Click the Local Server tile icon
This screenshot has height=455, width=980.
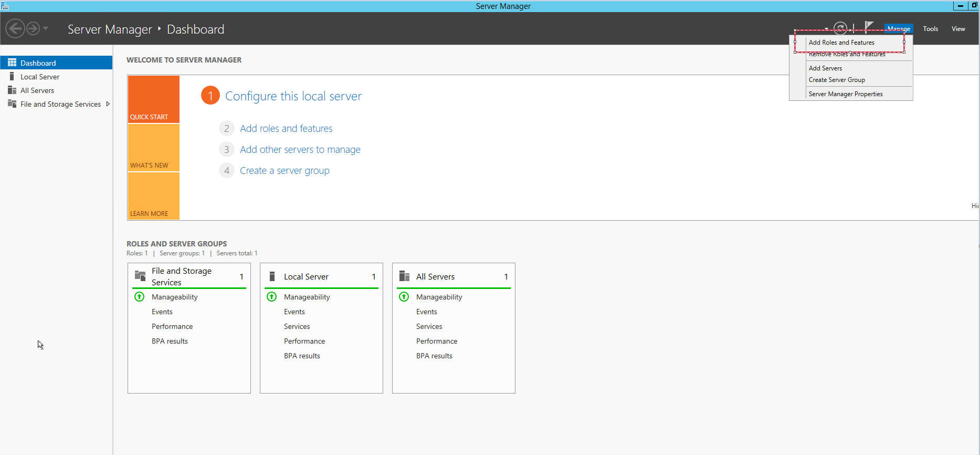272,276
